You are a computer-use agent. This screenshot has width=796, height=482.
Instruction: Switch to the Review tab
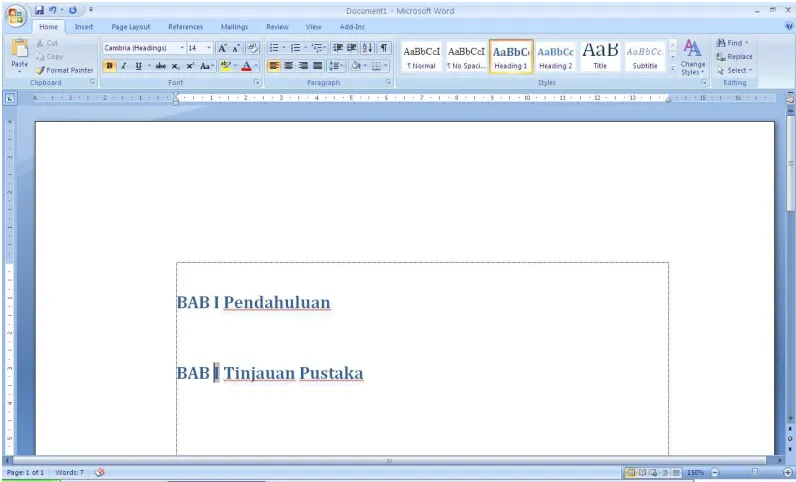tap(277, 27)
